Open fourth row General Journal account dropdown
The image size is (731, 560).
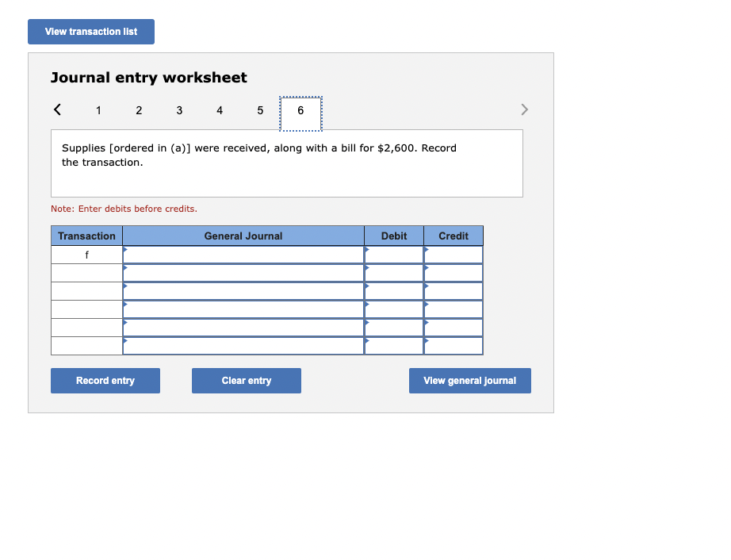coord(243,309)
